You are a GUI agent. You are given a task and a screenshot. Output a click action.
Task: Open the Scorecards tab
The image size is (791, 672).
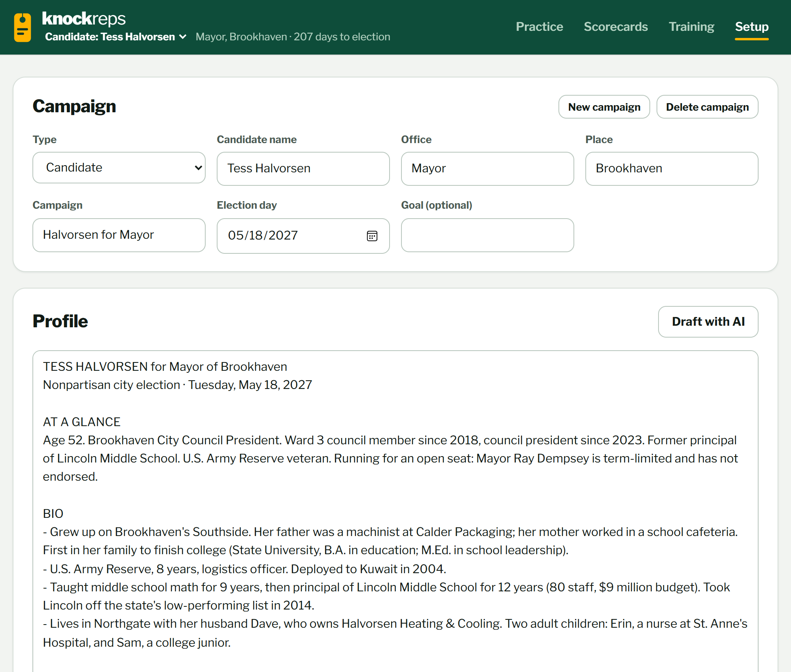click(x=616, y=26)
